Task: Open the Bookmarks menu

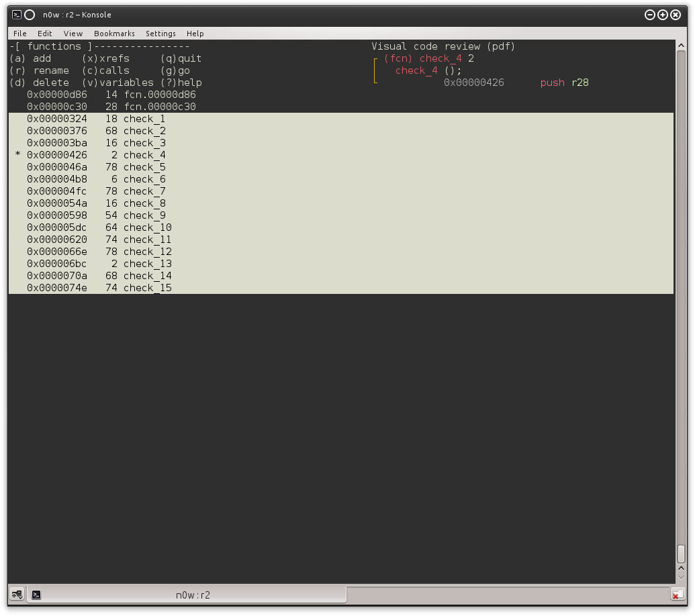Action: [114, 34]
